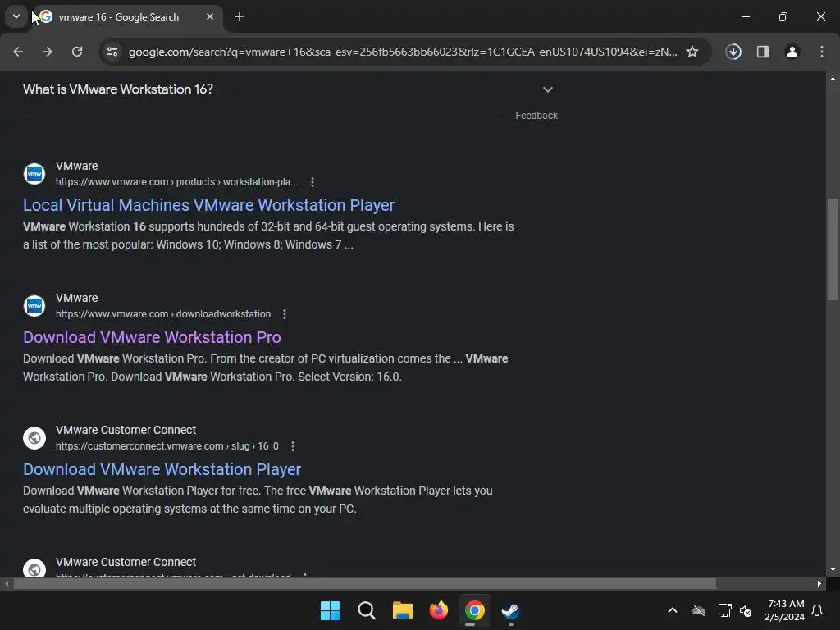Open network status tray icon
Screen dimensions: 840x630
click(724, 610)
